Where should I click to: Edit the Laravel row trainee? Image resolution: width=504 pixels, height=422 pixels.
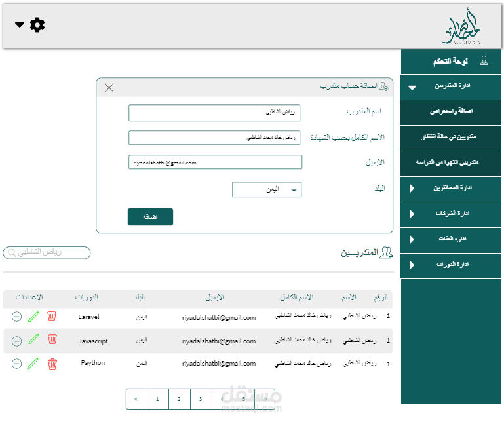(x=33, y=316)
